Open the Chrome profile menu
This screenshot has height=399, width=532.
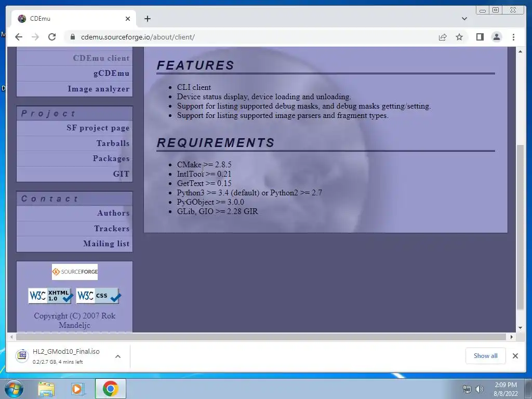496,37
